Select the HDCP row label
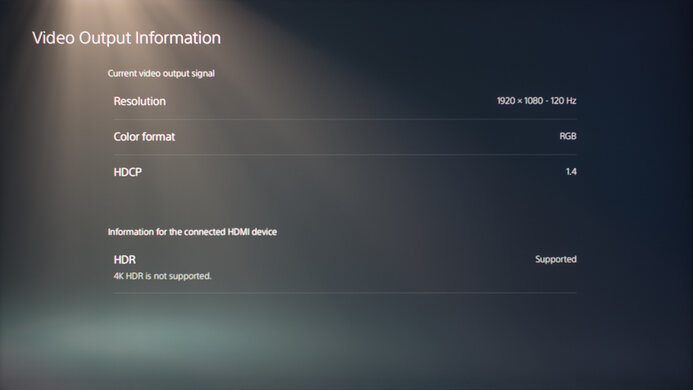This screenshot has width=693, height=390. tap(128, 172)
